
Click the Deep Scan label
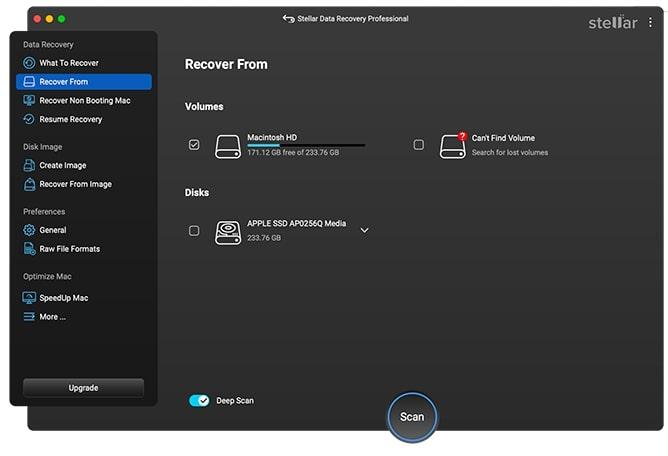(235, 401)
